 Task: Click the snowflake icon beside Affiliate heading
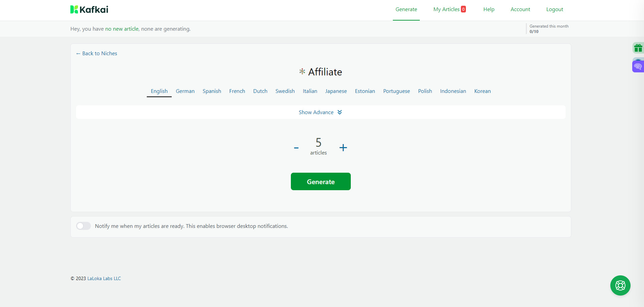tap(302, 71)
